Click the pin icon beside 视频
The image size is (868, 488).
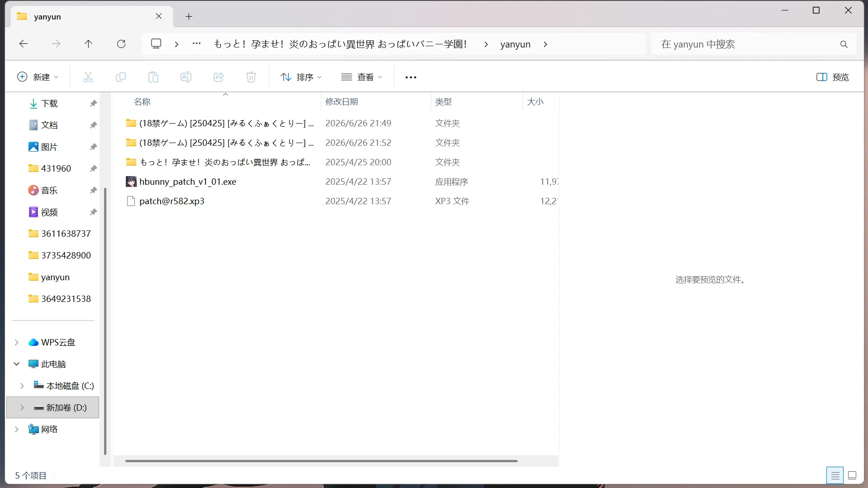(93, 212)
